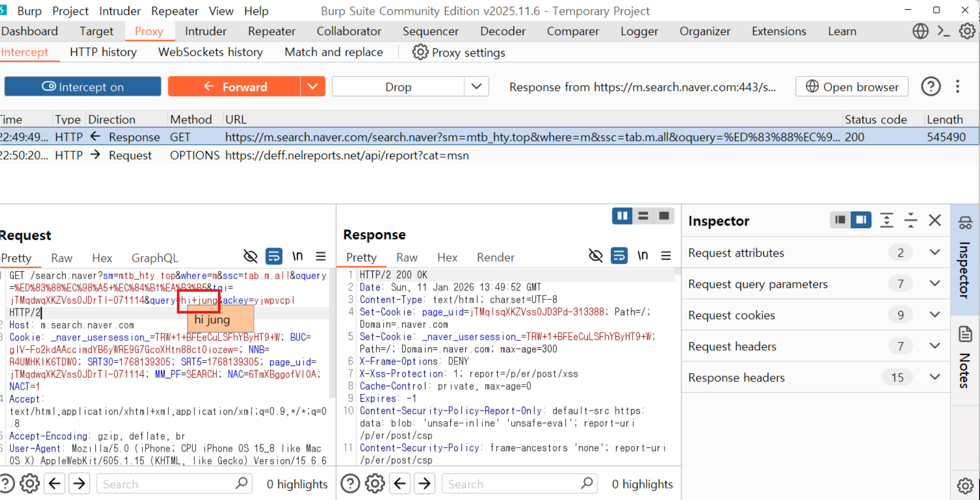This screenshot has width=980, height=500.
Task: Switch Request view to Raw tab
Action: (x=61, y=258)
